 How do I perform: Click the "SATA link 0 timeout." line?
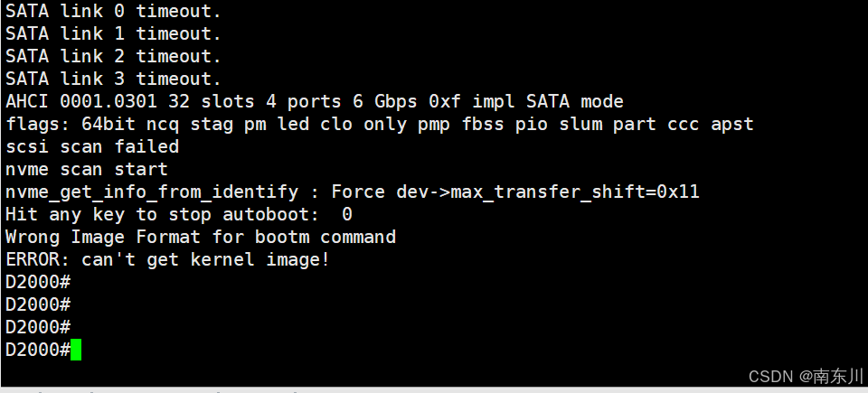pyautogui.click(x=113, y=11)
